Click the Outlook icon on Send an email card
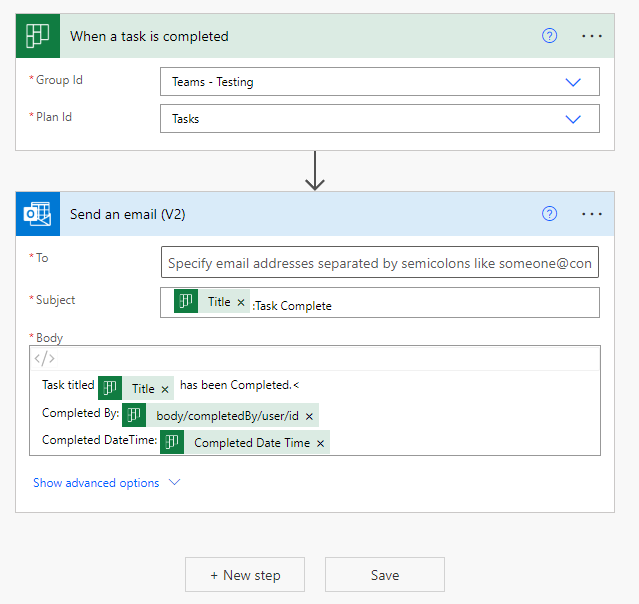The height and width of the screenshot is (604, 639). [38, 214]
